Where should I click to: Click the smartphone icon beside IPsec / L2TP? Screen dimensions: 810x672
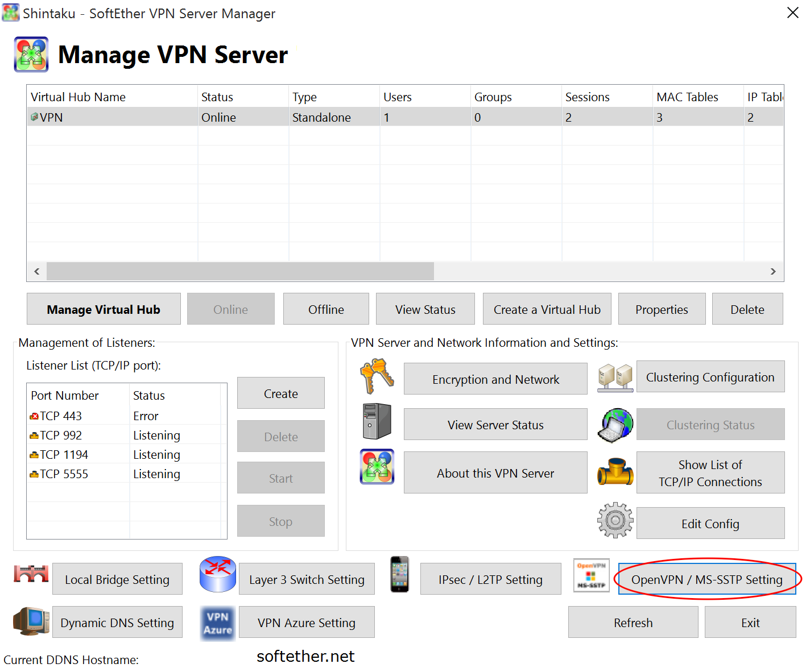400,574
